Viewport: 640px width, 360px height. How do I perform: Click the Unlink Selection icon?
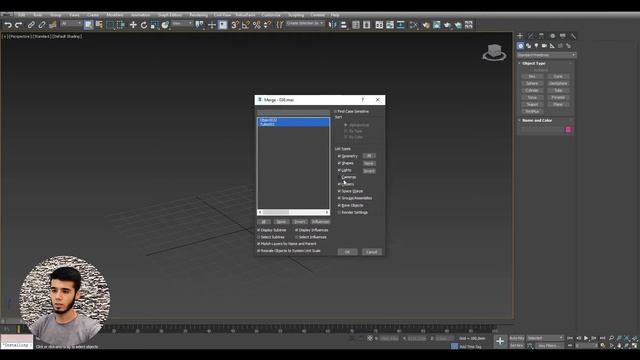tap(42, 25)
